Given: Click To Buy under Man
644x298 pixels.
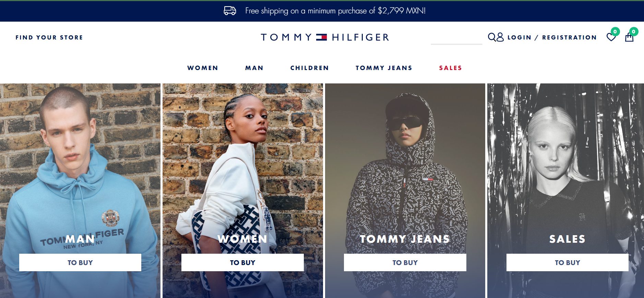Looking at the screenshot, I should click(x=80, y=263).
